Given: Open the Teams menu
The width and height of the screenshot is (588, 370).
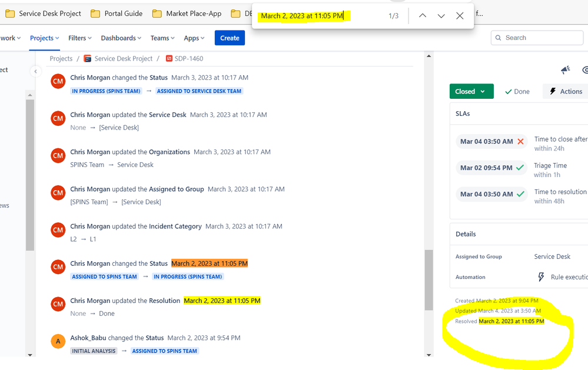Looking at the screenshot, I should pos(162,38).
